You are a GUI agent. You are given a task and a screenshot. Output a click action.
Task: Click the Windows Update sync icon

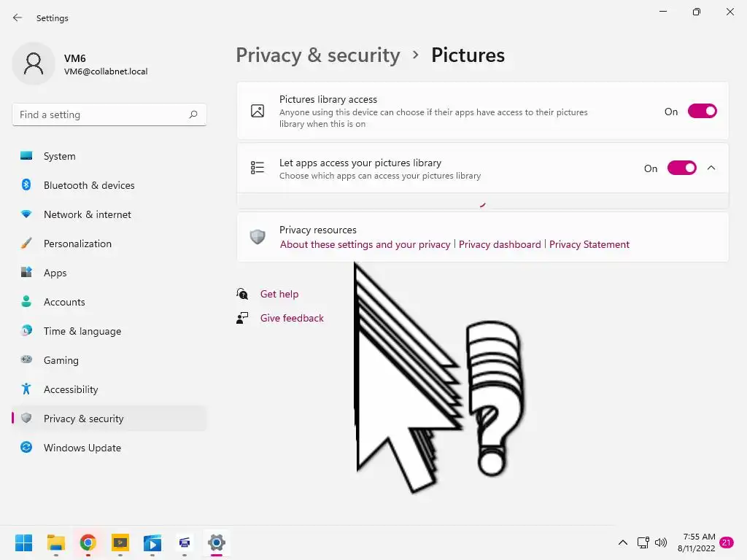tap(26, 448)
